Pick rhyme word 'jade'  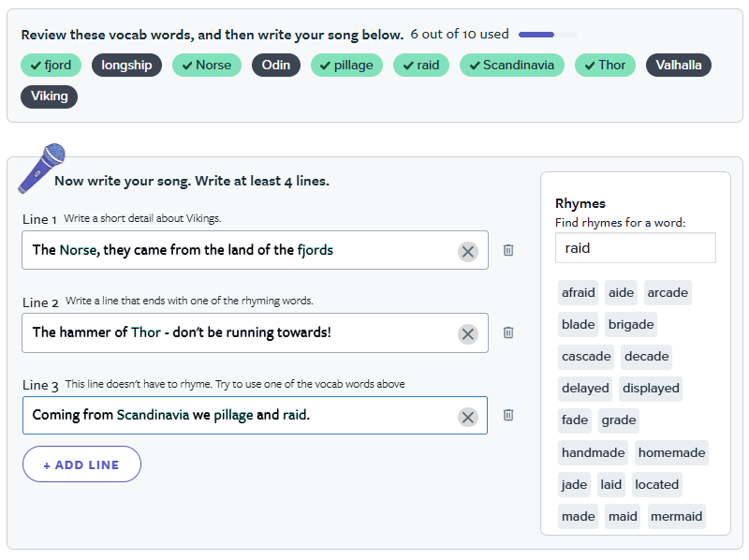[x=574, y=484]
